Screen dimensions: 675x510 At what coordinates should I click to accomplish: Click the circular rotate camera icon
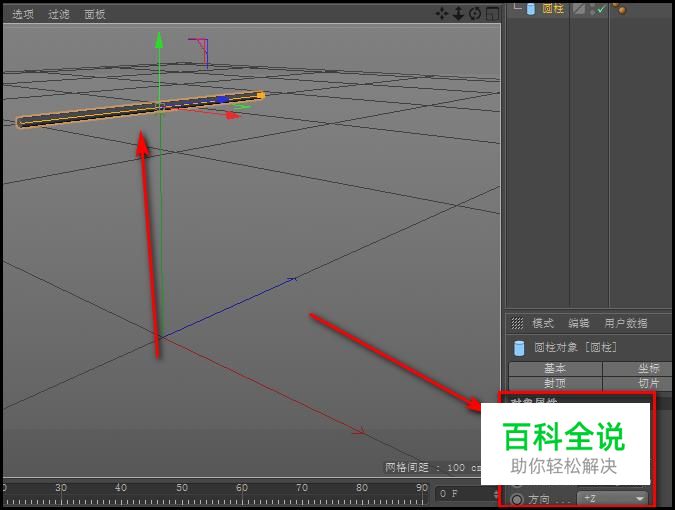(475, 14)
